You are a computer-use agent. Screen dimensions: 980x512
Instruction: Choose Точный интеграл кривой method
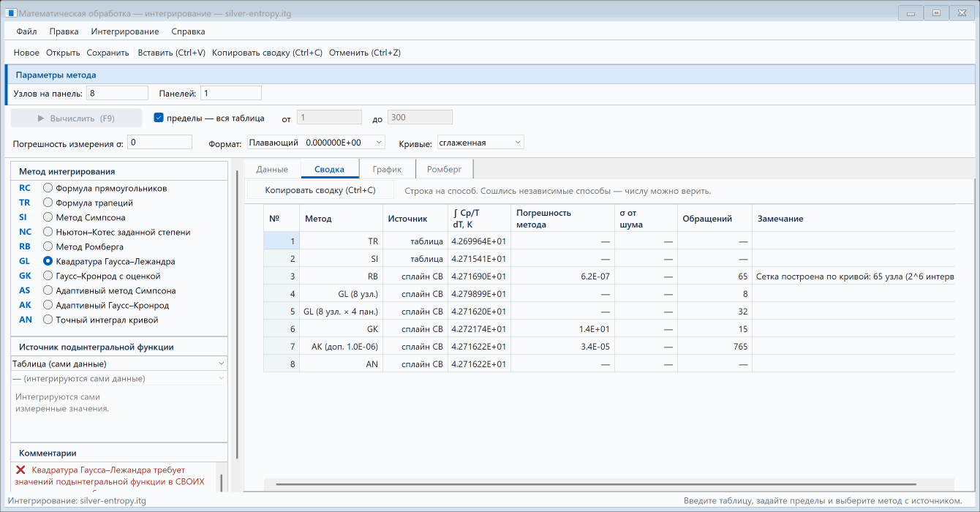[48, 320]
